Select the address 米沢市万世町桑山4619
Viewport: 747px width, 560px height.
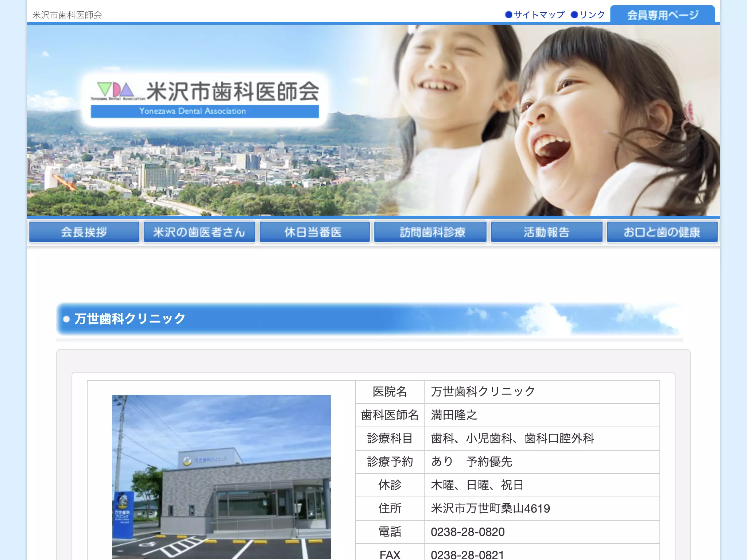click(490, 508)
